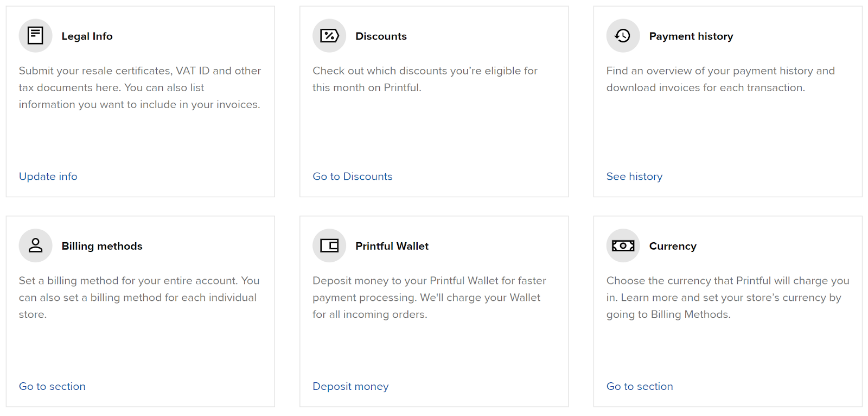Click the Legal Info document icon
The image size is (868, 416).
[35, 36]
